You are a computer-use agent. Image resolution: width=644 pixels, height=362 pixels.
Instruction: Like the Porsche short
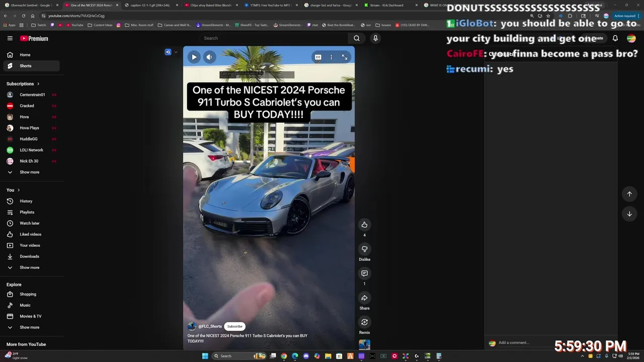tap(364, 225)
